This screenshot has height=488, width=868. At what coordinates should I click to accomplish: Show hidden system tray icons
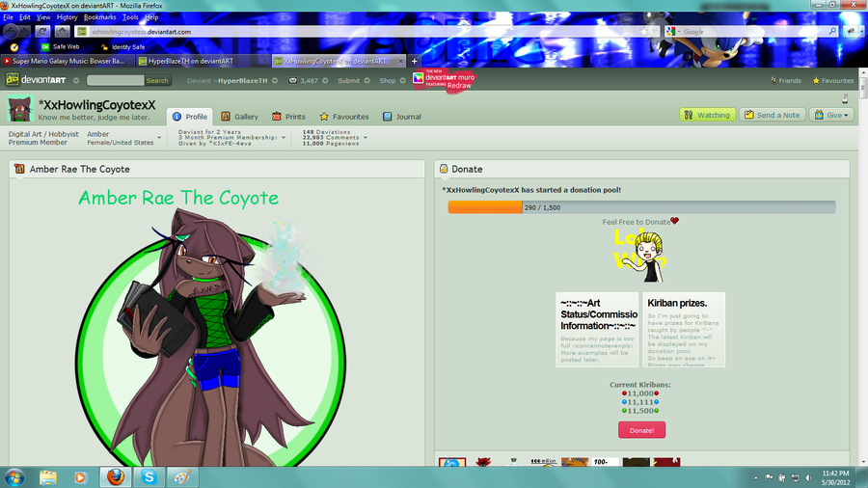click(755, 478)
